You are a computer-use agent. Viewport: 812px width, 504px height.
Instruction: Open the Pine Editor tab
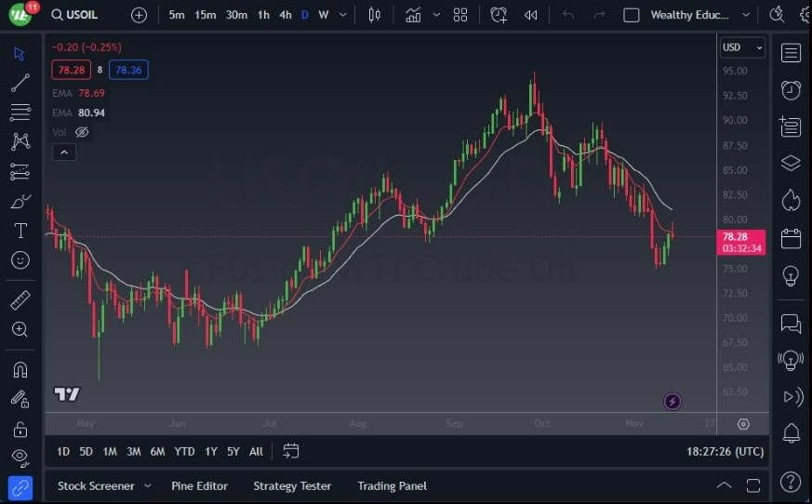pos(199,486)
